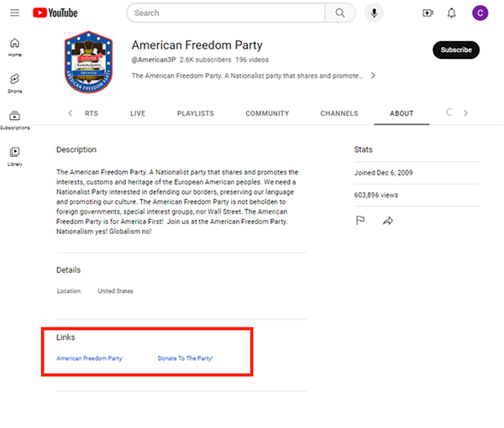Click into the Search input field
The image size is (504, 428).
coord(227,13)
